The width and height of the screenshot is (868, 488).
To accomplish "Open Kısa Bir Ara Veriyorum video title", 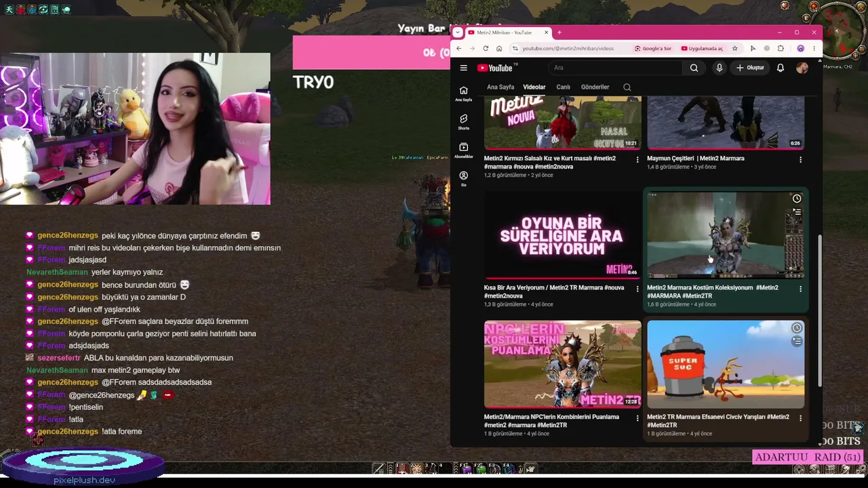I will point(554,292).
